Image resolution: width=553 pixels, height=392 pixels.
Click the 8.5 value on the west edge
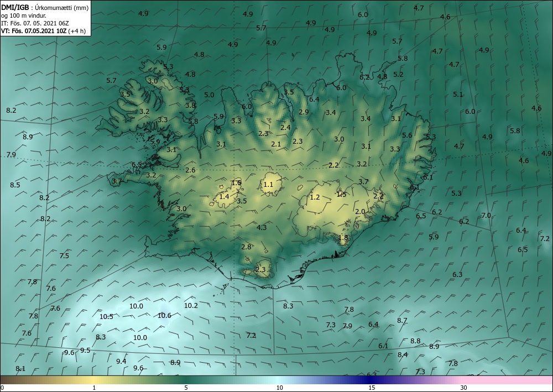click(x=15, y=185)
